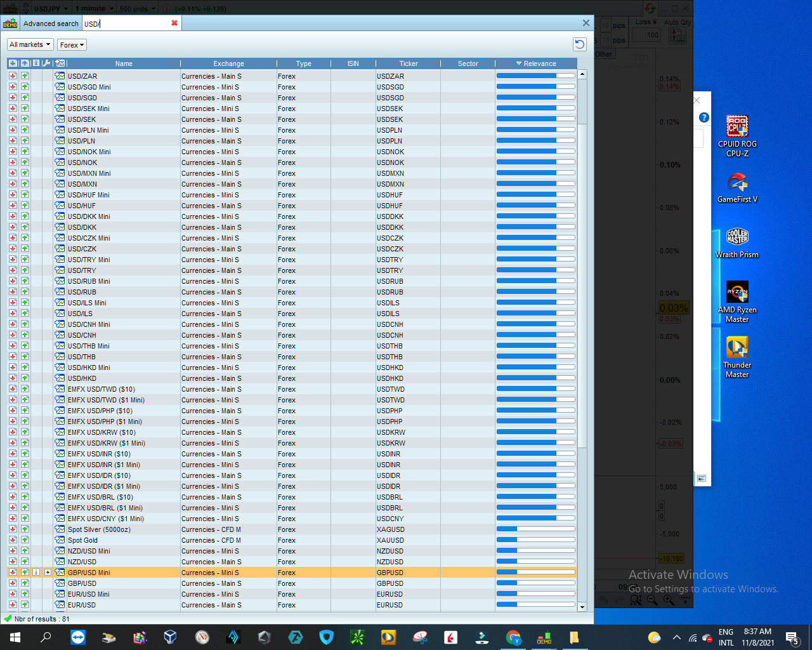Open the 1 minute timeframe dropdown
Screen dimensions: 812x650
95,8
